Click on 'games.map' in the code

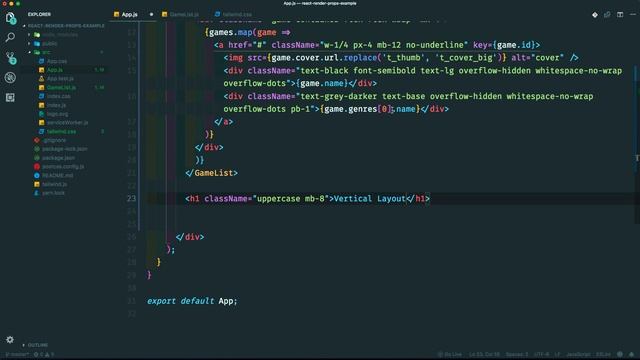pos(230,32)
